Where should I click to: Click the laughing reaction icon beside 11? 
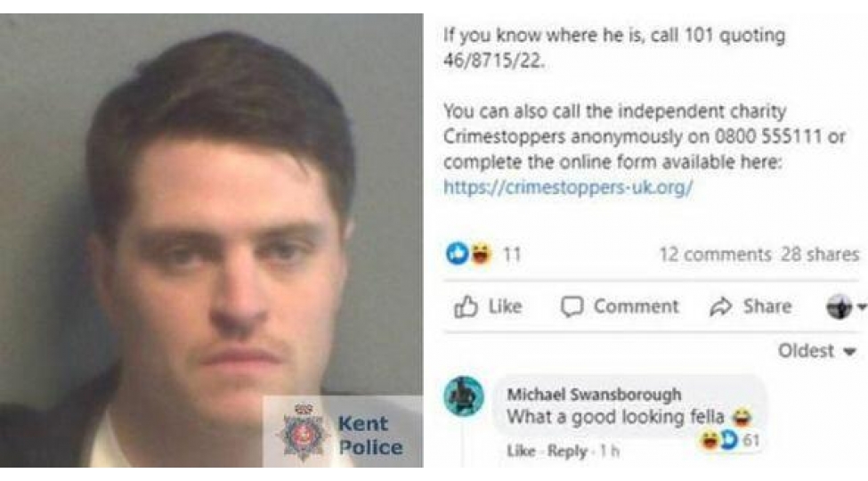[x=481, y=254]
